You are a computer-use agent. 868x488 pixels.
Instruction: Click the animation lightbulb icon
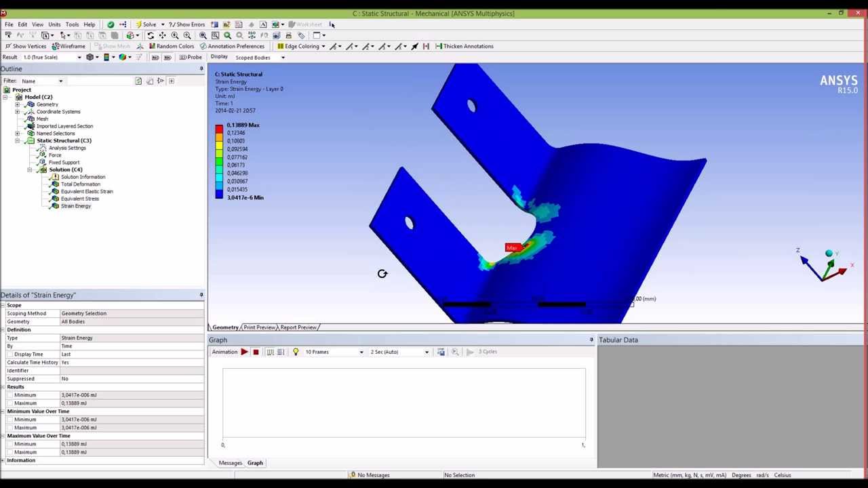point(296,352)
